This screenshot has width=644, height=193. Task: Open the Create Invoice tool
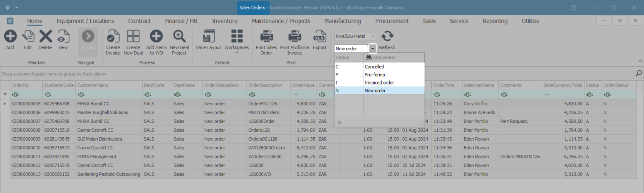coord(113,37)
